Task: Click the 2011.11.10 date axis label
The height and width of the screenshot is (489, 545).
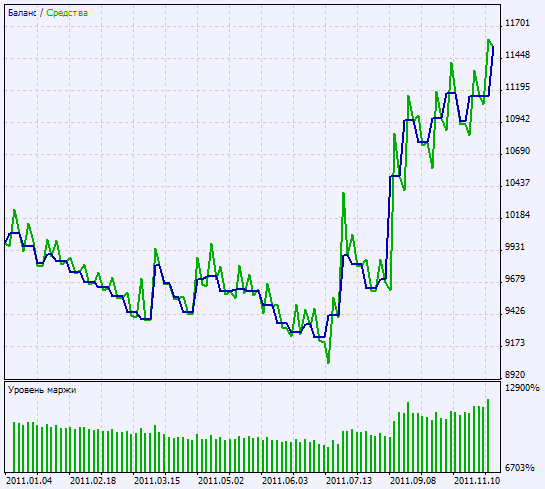Action: click(x=477, y=481)
